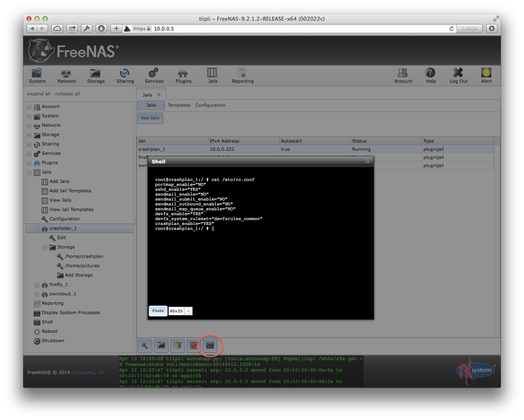The height and width of the screenshot is (420, 524).
Task: Click the browser share button
Action: pos(72,29)
